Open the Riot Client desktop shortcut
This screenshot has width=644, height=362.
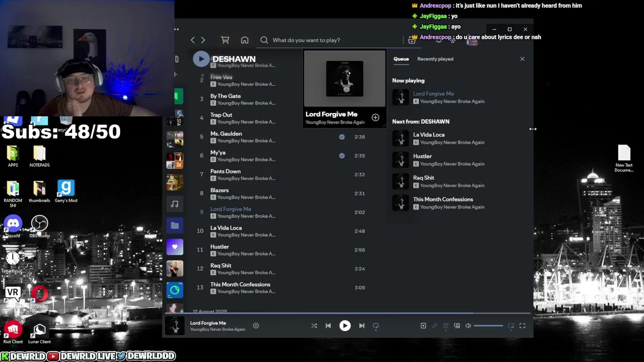pyautogui.click(x=13, y=332)
